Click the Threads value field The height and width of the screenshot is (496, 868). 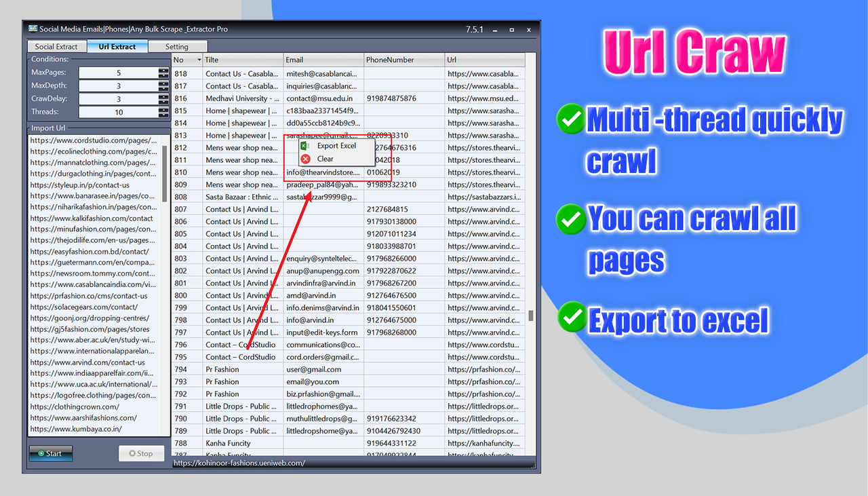pyautogui.click(x=119, y=112)
